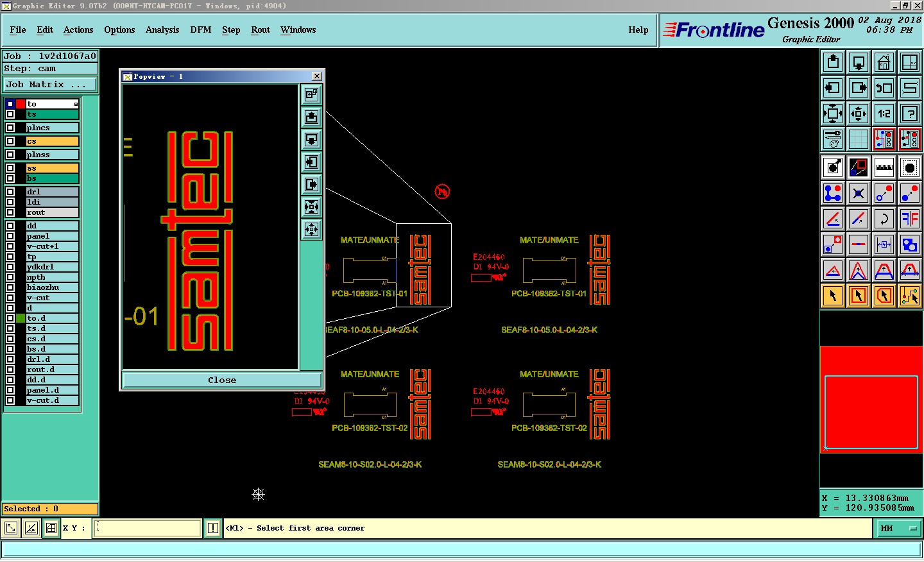Select the ruler measurement tool
The image size is (924, 562).
coord(884,167)
